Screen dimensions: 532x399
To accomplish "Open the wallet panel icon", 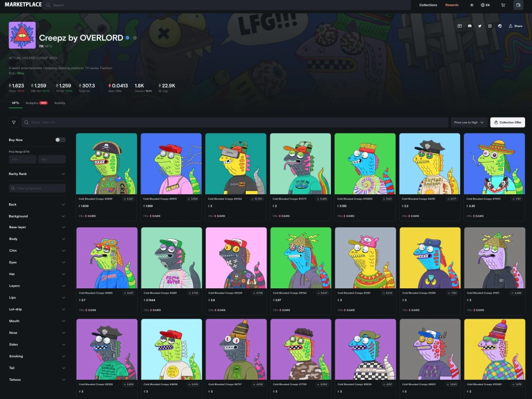I will (518, 5).
